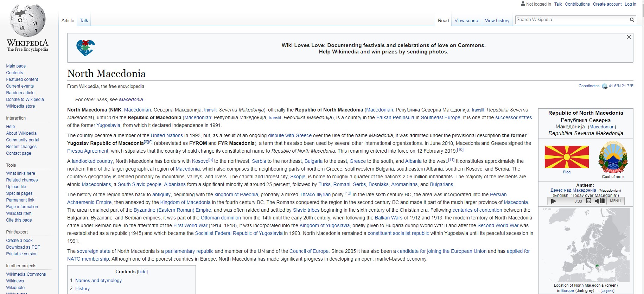644x294 pixels.
Task: Jump to the History section in contents
Action: click(82, 288)
